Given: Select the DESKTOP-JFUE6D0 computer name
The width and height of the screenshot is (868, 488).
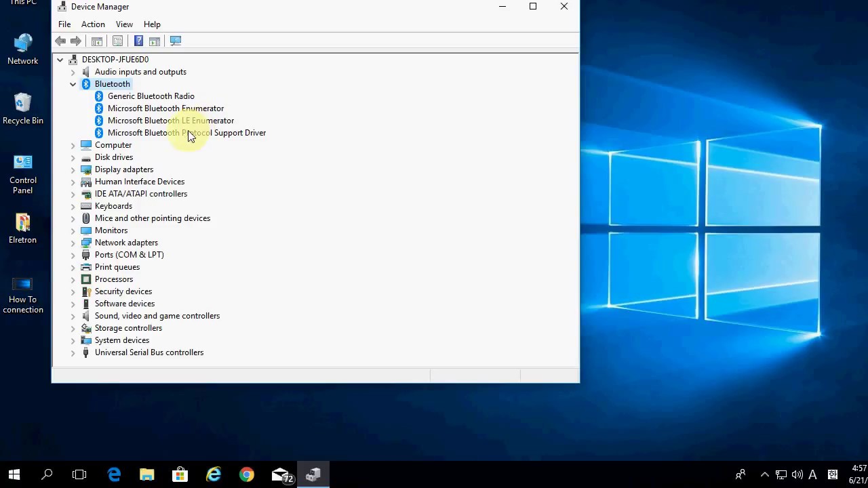Looking at the screenshot, I should point(115,60).
